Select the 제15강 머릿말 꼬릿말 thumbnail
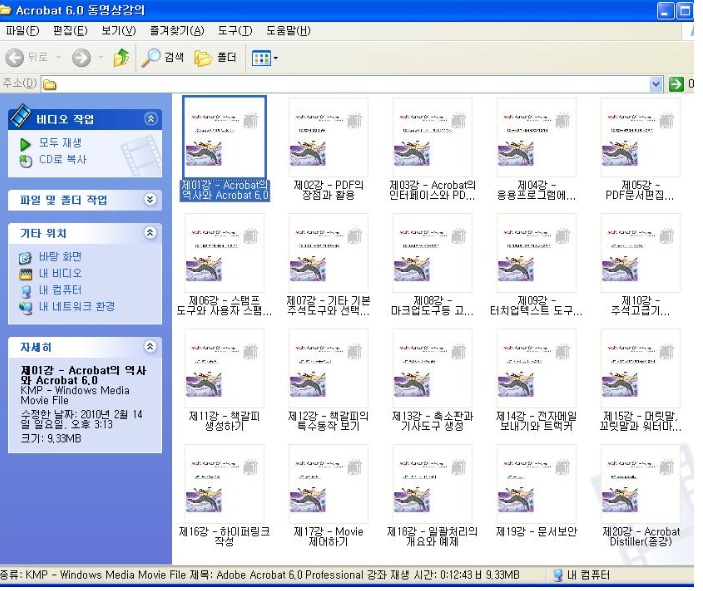Image resolution: width=703 pixels, height=591 pixels. click(x=640, y=369)
